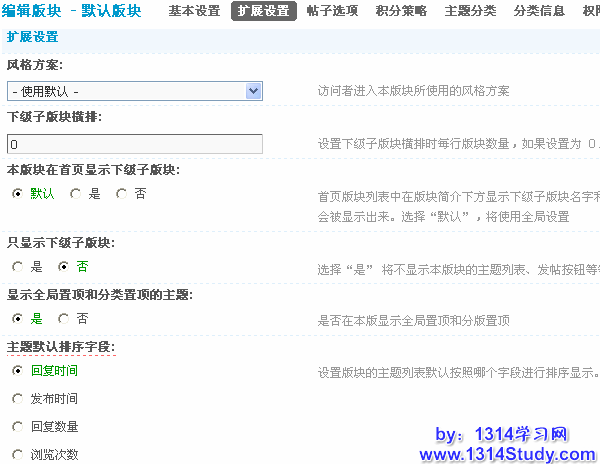
Task: Select 浏览次数 as default sort field
Action: coord(17,454)
